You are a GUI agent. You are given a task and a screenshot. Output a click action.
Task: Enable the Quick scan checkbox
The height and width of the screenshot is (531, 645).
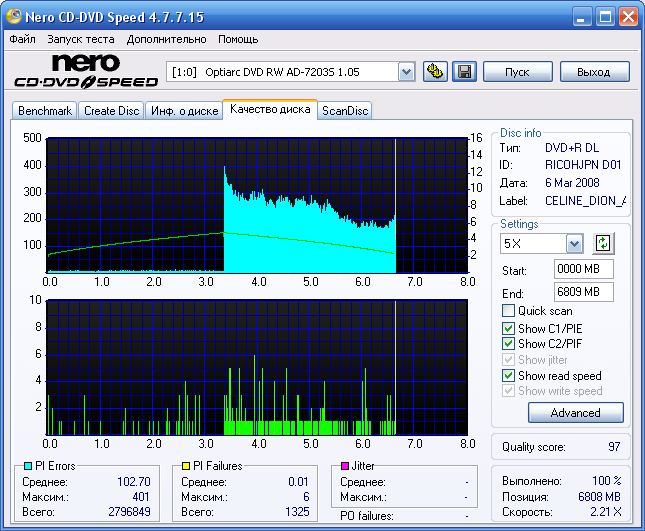[x=509, y=311]
